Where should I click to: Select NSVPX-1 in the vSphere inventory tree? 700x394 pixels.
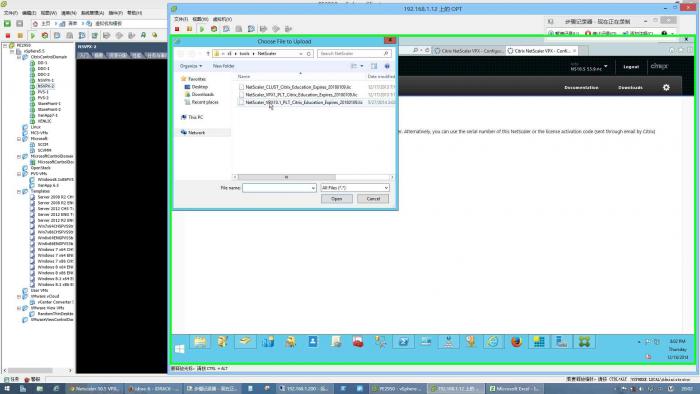[x=45, y=80]
